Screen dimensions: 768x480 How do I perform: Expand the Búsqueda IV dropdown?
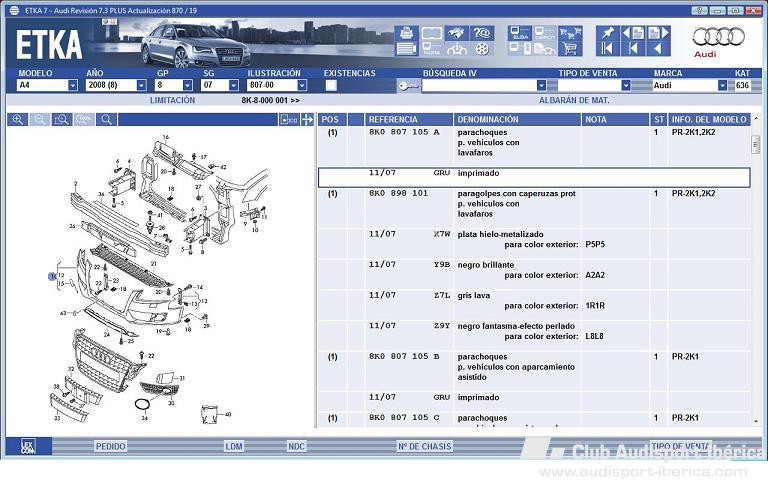coord(541,85)
